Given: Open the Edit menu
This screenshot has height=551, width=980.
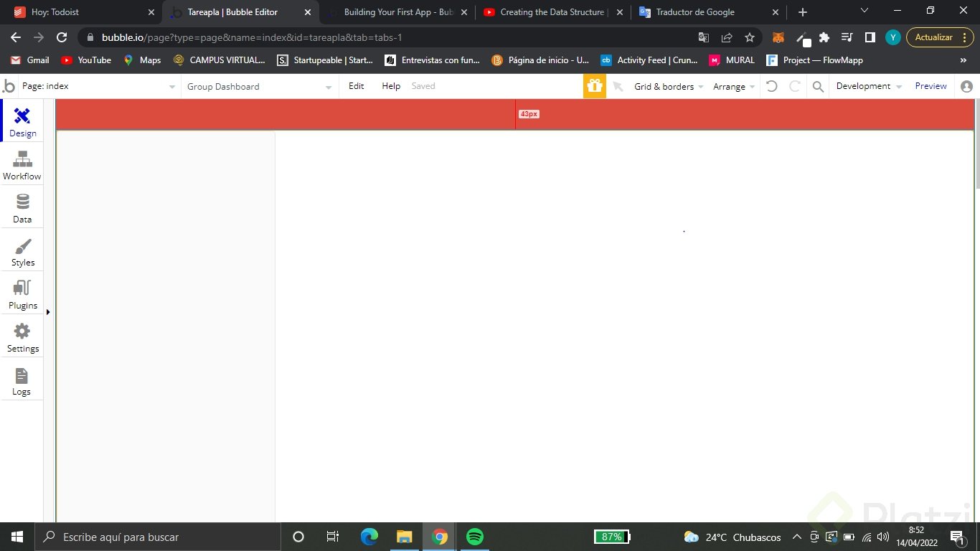Looking at the screenshot, I should [x=357, y=86].
